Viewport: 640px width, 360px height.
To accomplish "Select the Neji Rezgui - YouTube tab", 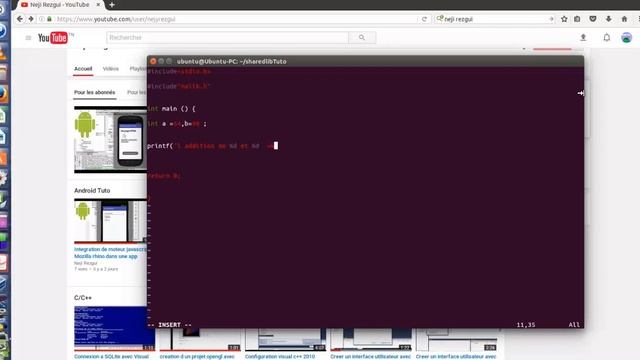I will 59,4.
